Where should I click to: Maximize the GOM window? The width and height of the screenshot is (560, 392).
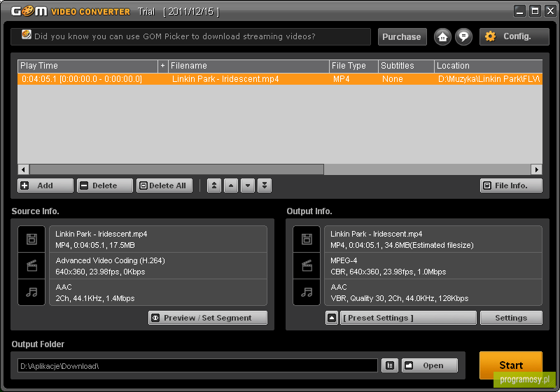click(x=535, y=11)
